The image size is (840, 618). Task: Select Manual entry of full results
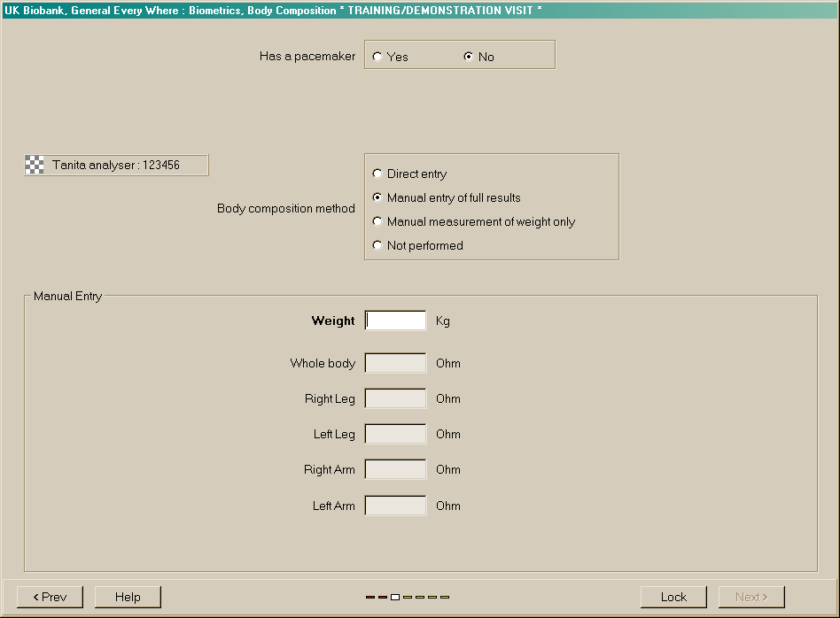coord(378,198)
